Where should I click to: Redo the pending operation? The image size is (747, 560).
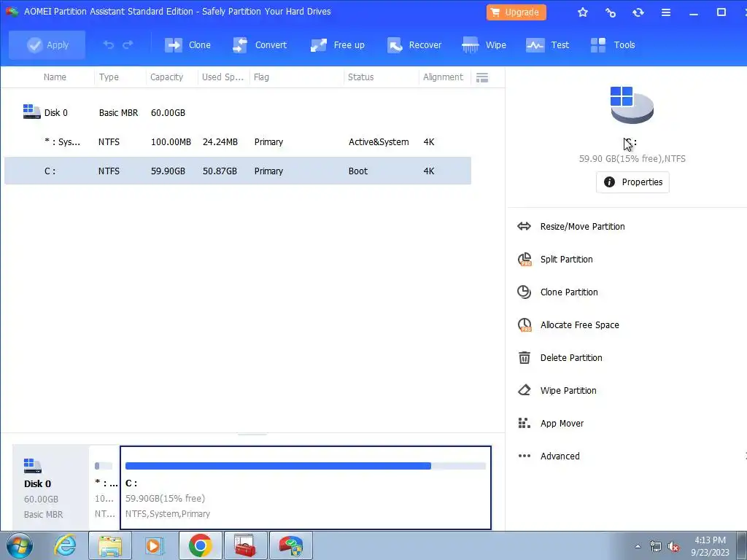click(x=128, y=44)
